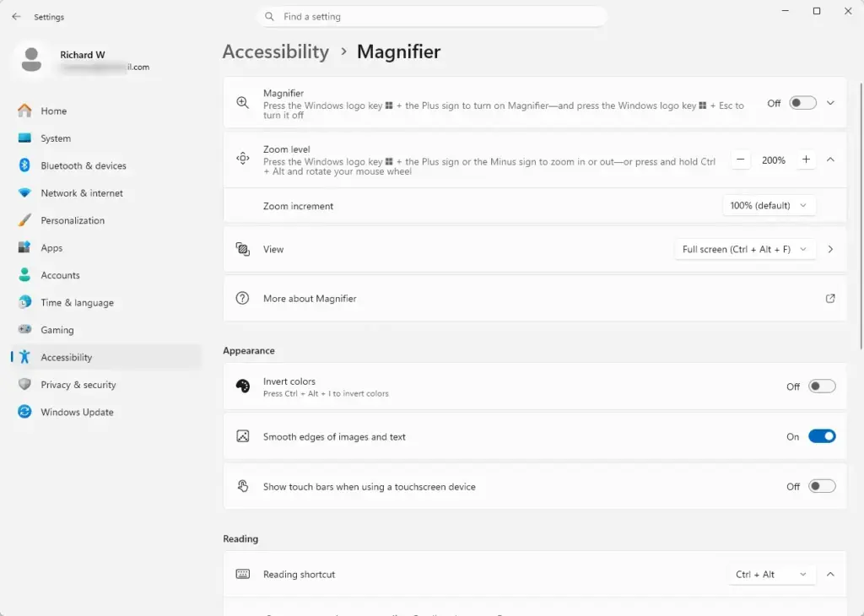Disable Smooth edges of images and text
Screen dimensions: 864x616
pos(822,436)
